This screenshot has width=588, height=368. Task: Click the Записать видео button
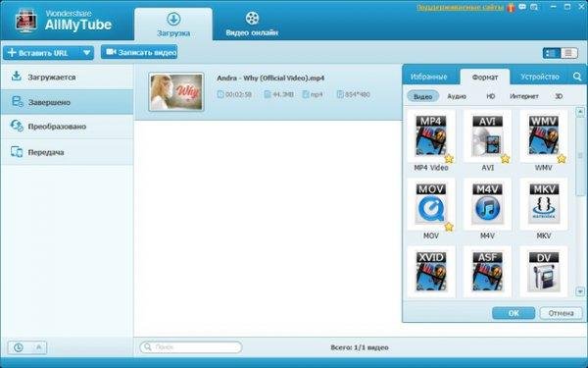click(139, 52)
